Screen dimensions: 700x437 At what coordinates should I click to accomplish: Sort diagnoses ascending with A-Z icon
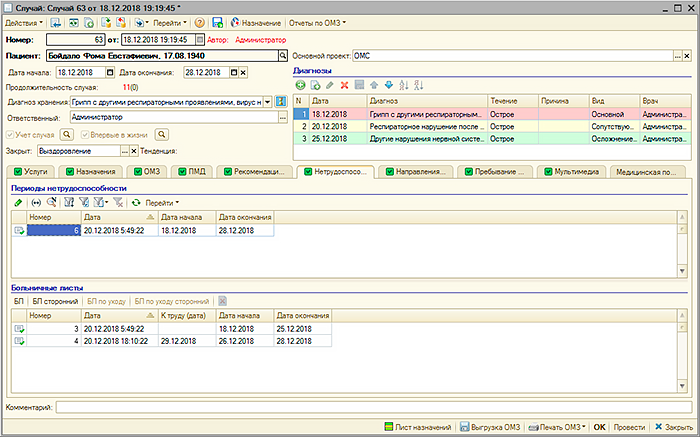coord(404,86)
